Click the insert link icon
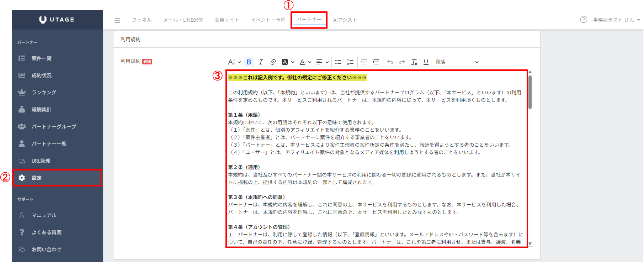This screenshot has height=262, width=644. (273, 62)
